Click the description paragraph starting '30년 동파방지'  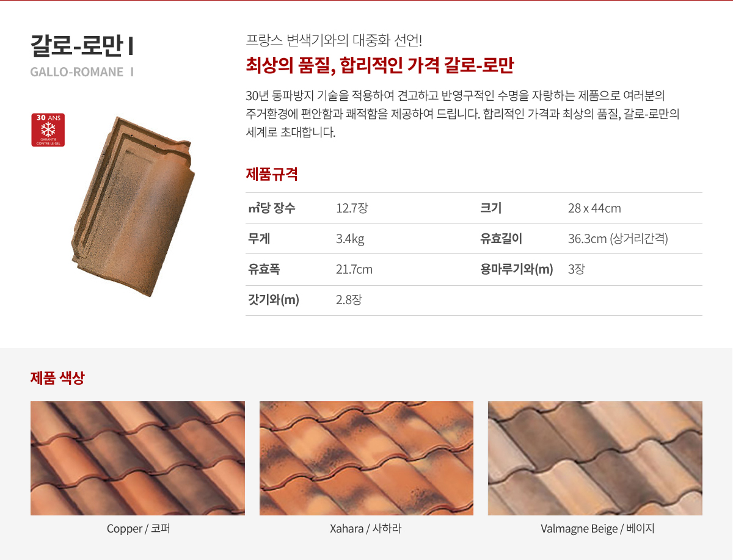point(463,114)
